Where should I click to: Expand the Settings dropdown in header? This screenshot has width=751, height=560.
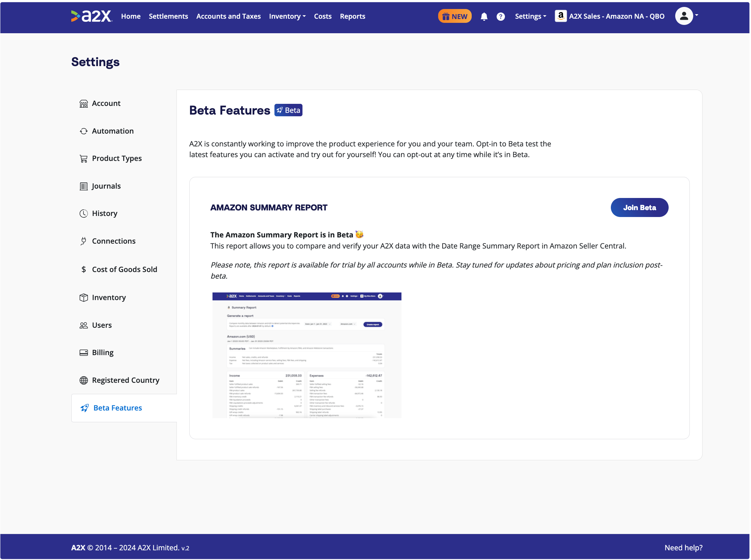pos(531,16)
